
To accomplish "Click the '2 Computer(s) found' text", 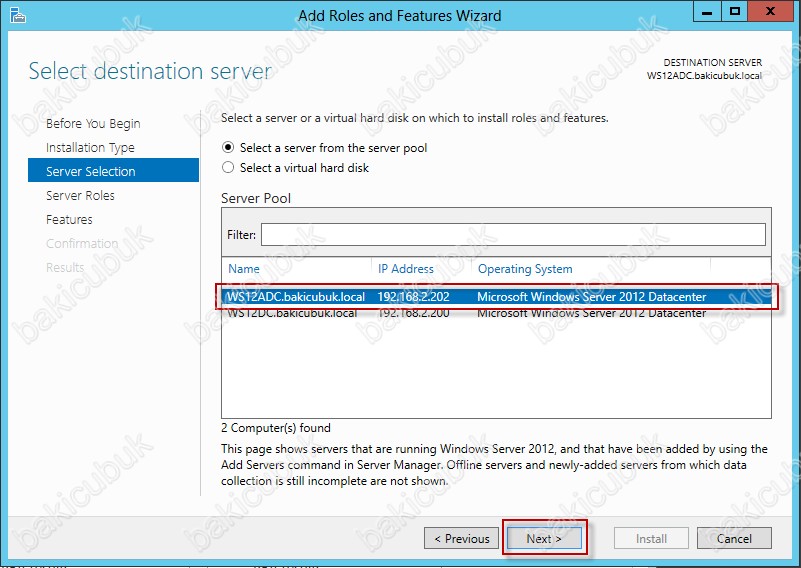I will [x=276, y=428].
